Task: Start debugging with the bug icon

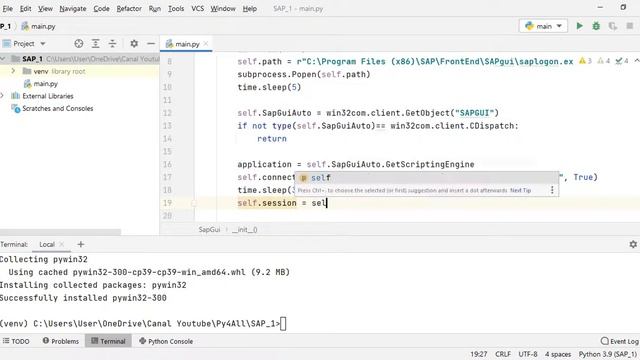Action: (596, 26)
